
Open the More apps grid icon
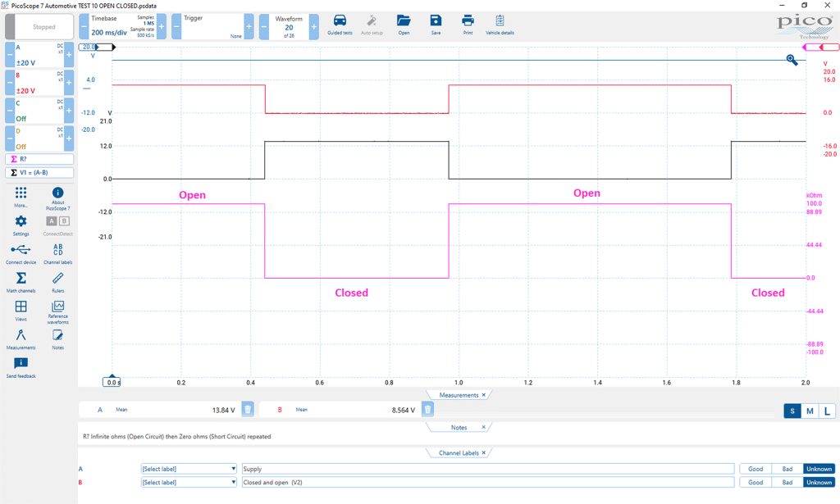click(21, 193)
